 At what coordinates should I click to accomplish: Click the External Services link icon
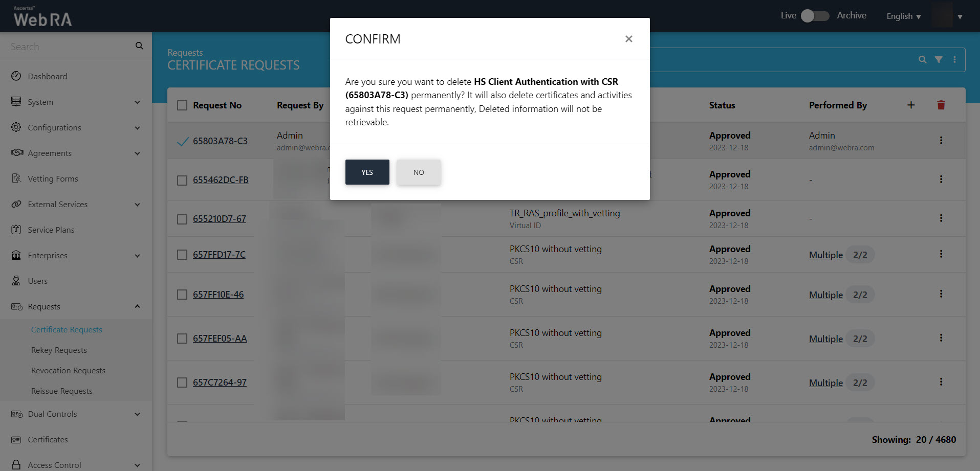(16, 204)
